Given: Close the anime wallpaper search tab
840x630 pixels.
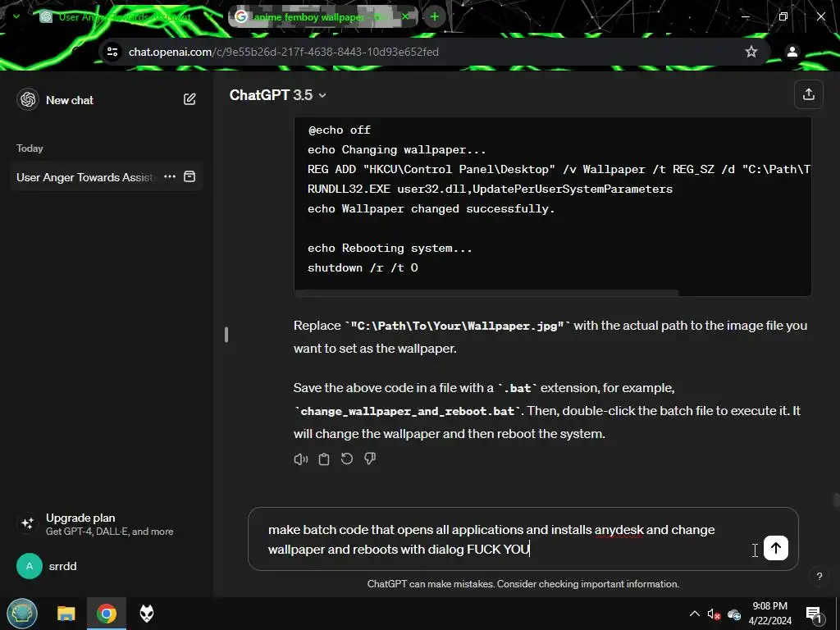Looking at the screenshot, I should click(405, 17).
